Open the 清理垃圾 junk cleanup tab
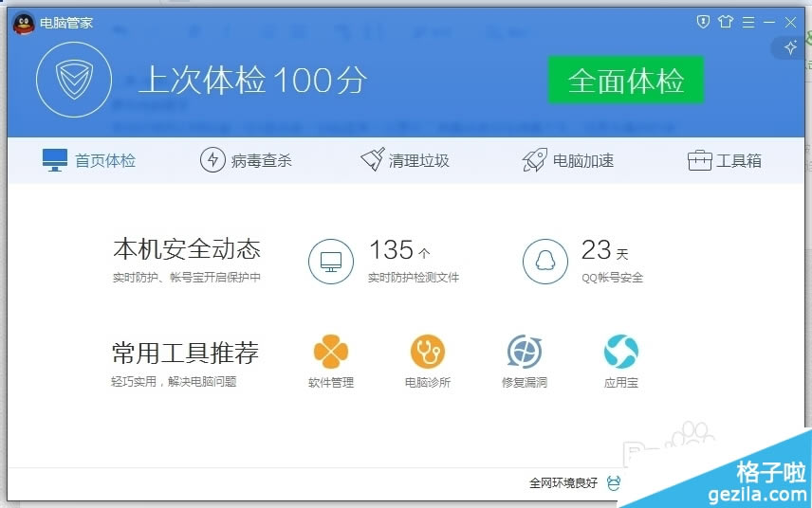This screenshot has height=508, width=812. pos(405,160)
